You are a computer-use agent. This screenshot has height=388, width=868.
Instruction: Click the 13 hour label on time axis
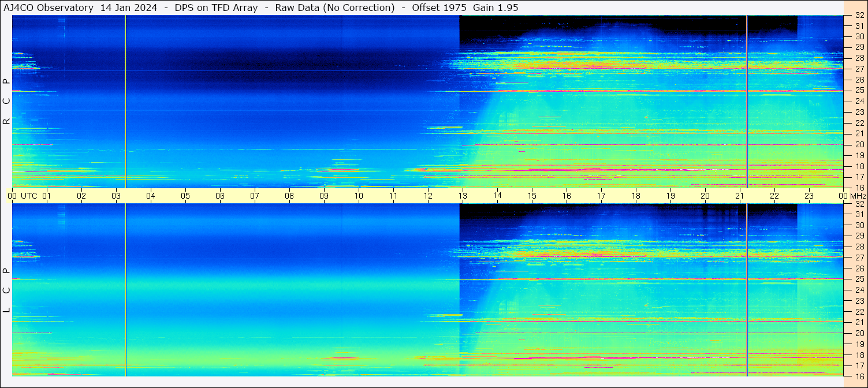tap(463, 196)
